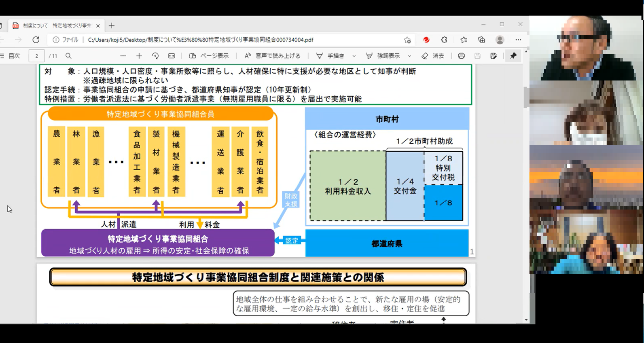This screenshot has width=644, height=343.
Task: Click the 1/2市町村助成 label
Action: [x=424, y=141]
